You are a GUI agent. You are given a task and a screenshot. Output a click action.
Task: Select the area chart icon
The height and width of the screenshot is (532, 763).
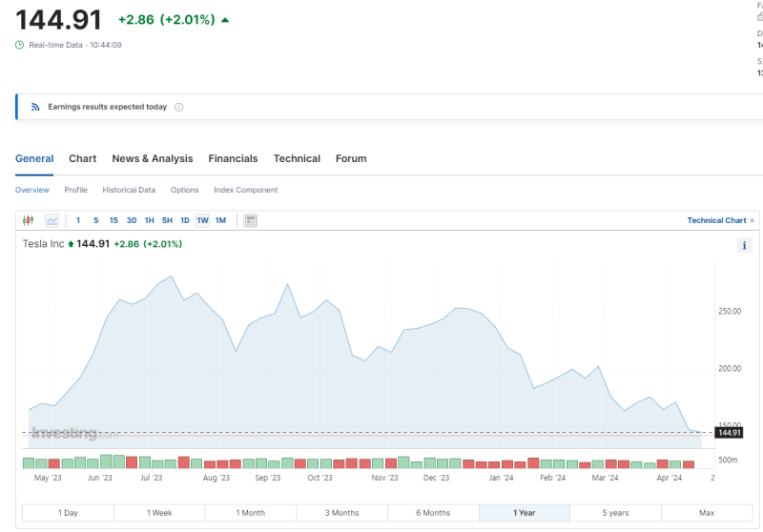tap(52, 221)
